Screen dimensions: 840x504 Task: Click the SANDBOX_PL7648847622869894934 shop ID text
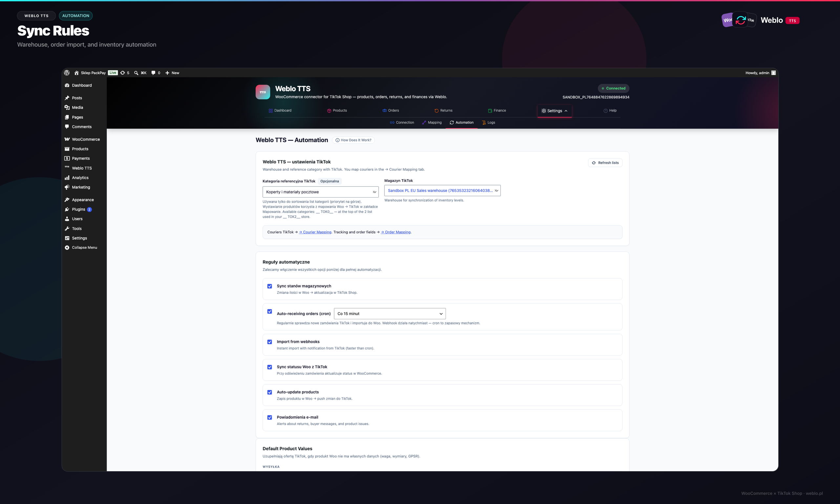click(596, 97)
